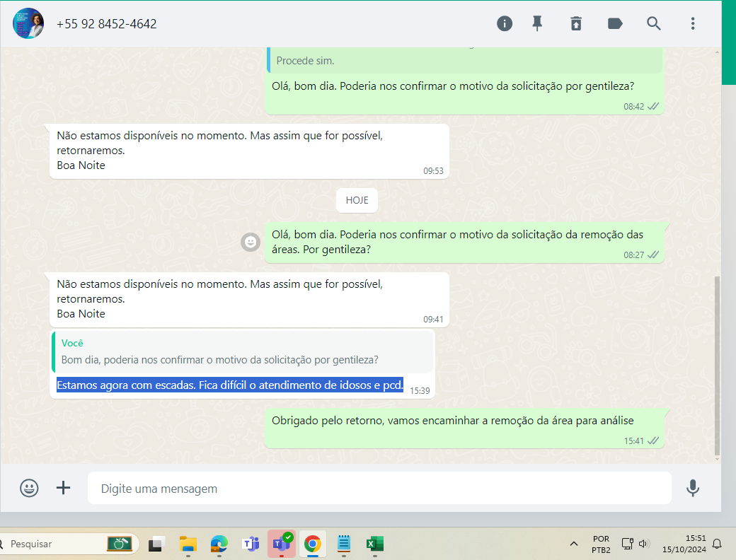Click the chat vertical scrollbar thumb
736x560 pixels.
pos(718,364)
